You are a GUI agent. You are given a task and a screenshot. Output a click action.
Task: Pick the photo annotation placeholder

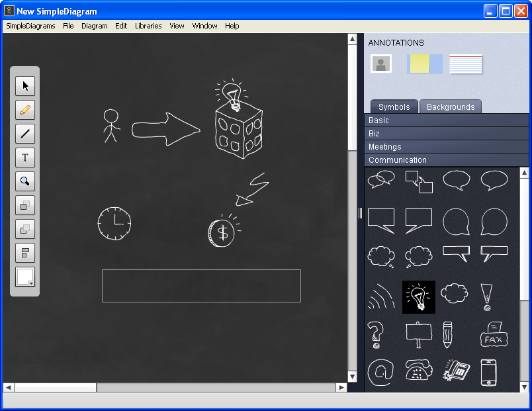tap(380, 64)
